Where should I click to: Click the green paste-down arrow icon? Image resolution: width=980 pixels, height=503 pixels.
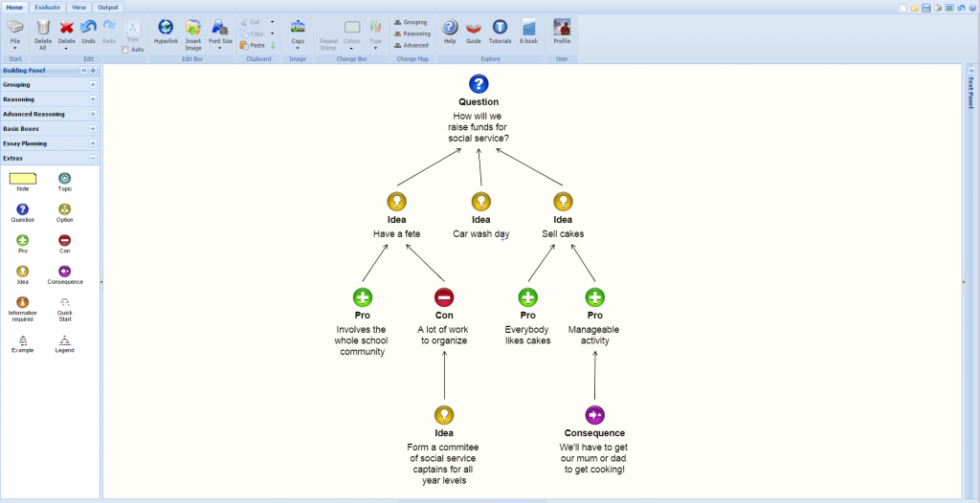pos(273,45)
